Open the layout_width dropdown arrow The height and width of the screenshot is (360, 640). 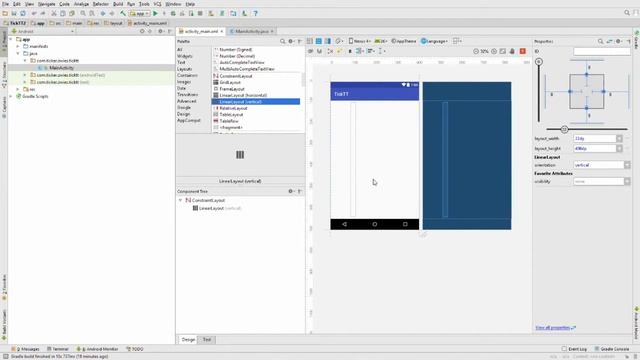pos(619,139)
